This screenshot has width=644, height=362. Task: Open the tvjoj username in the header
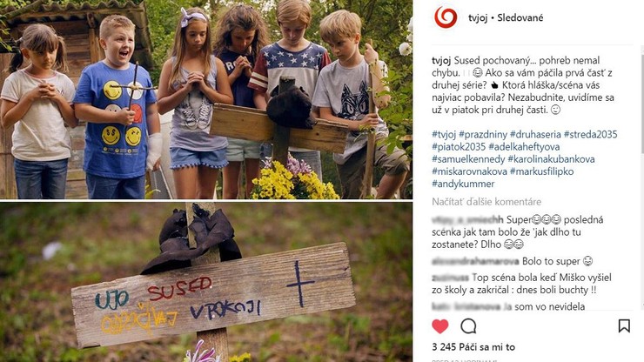(x=478, y=17)
